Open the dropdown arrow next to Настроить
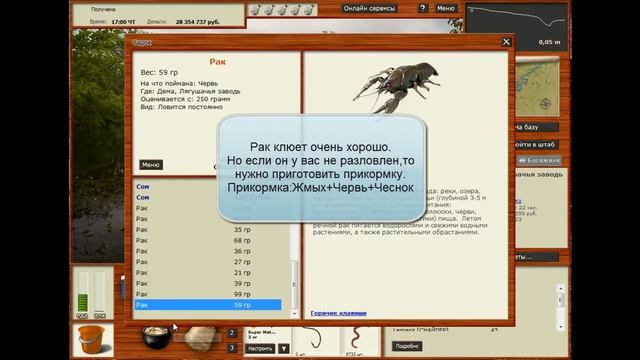The height and width of the screenshot is (360, 640). click(283, 349)
